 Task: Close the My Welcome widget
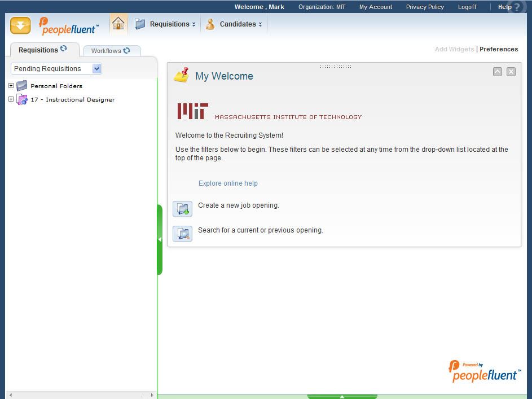click(511, 72)
